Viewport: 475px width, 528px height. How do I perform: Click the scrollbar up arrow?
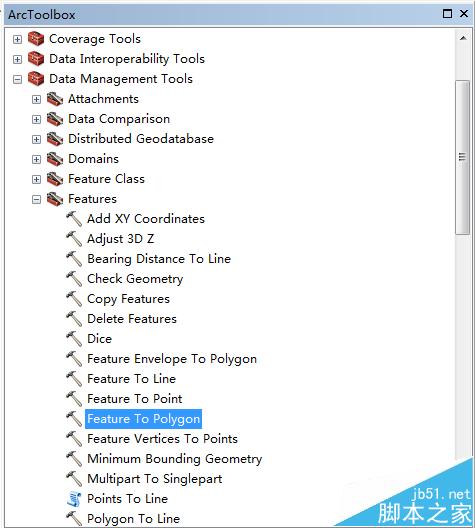pos(463,38)
